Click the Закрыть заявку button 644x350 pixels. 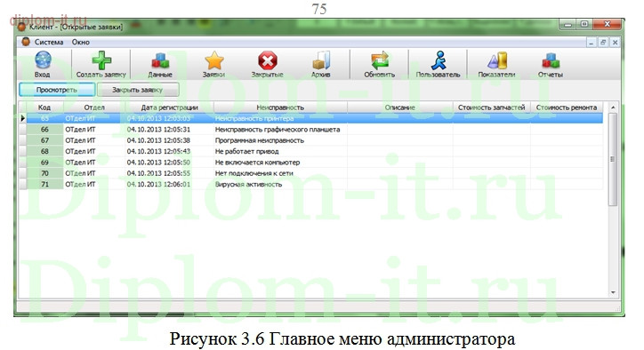(138, 90)
